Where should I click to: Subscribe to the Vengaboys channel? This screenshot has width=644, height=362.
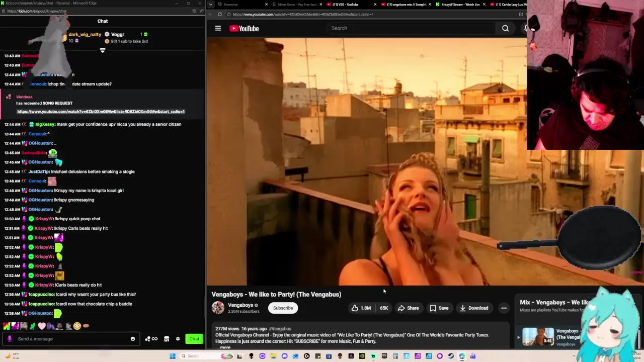(x=283, y=308)
